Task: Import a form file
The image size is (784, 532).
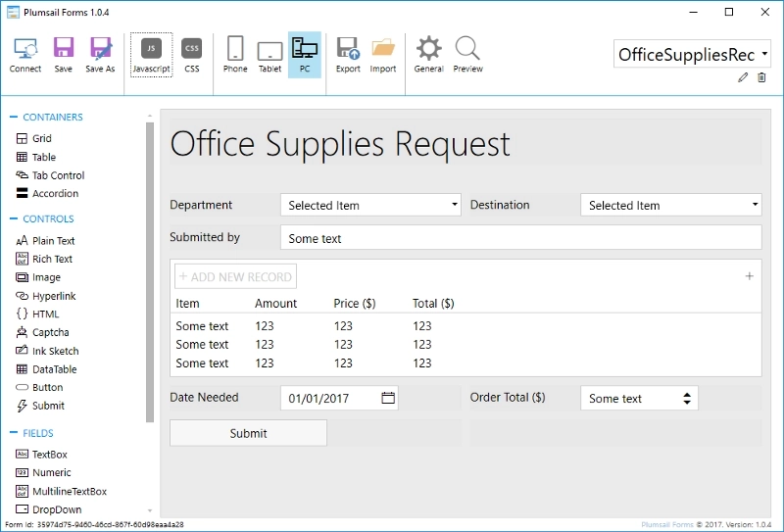Action: coord(383,55)
